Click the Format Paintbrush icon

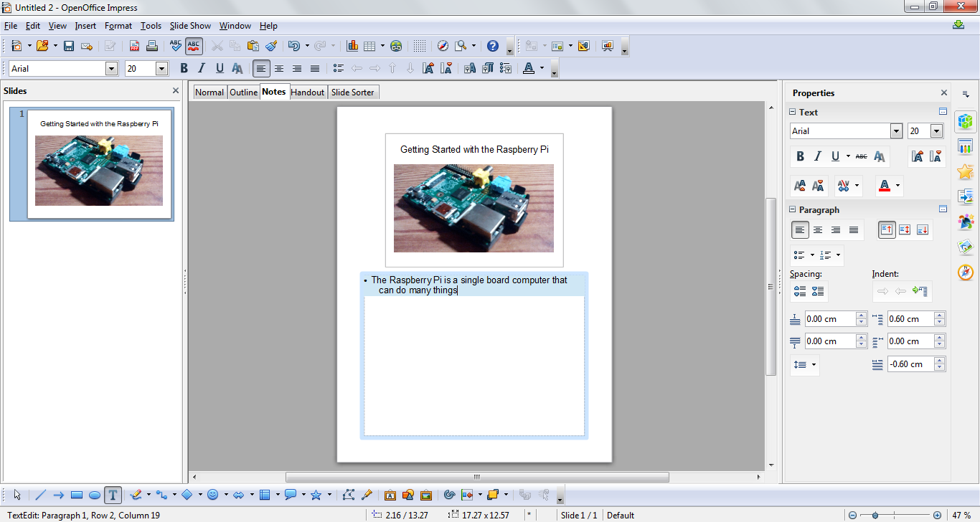pos(270,46)
